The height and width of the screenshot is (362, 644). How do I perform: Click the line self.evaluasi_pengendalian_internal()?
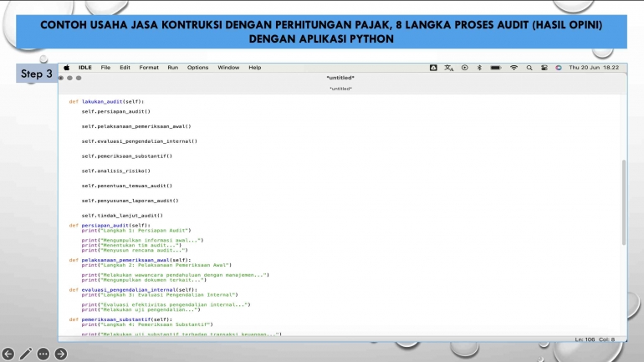tap(139, 141)
